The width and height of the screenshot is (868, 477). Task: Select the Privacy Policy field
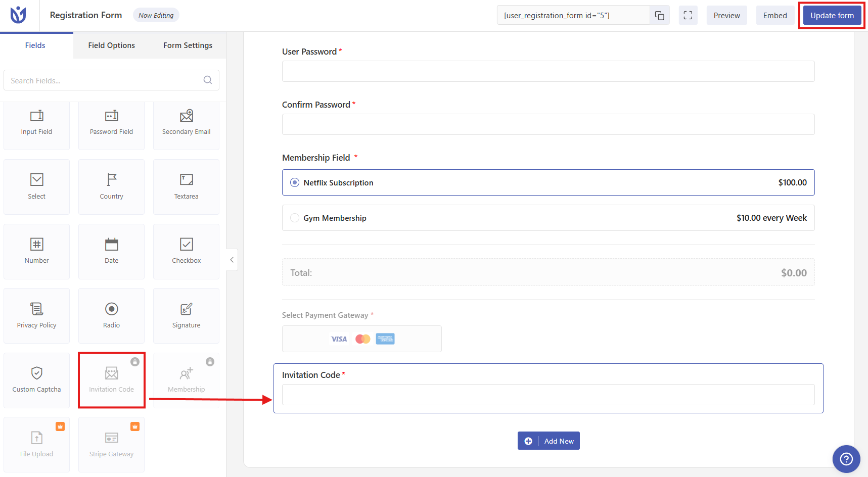coord(36,316)
